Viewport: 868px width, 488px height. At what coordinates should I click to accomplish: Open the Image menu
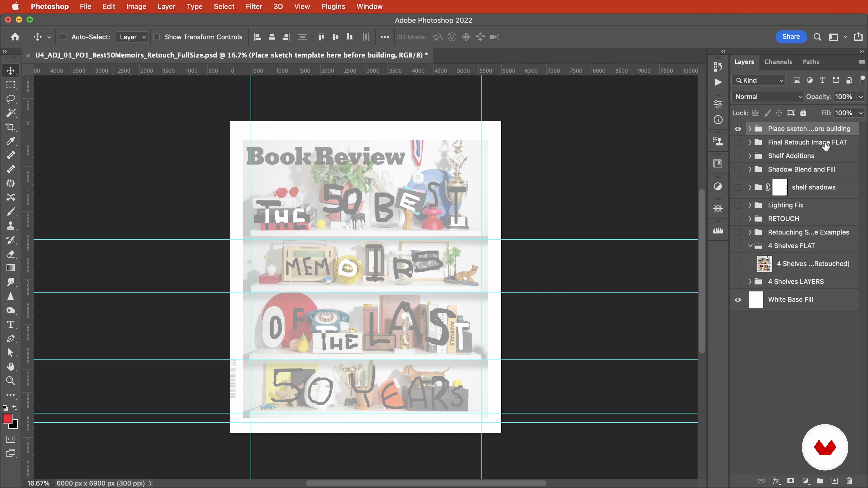(136, 6)
